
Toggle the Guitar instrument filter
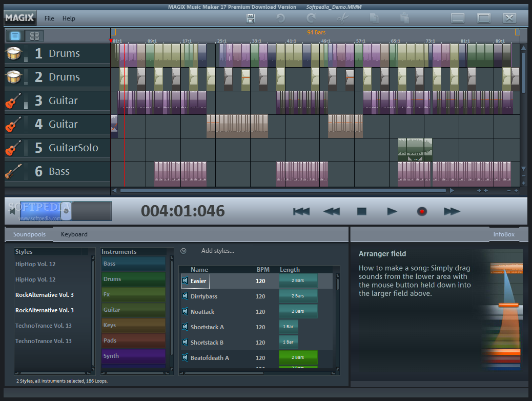pos(133,310)
